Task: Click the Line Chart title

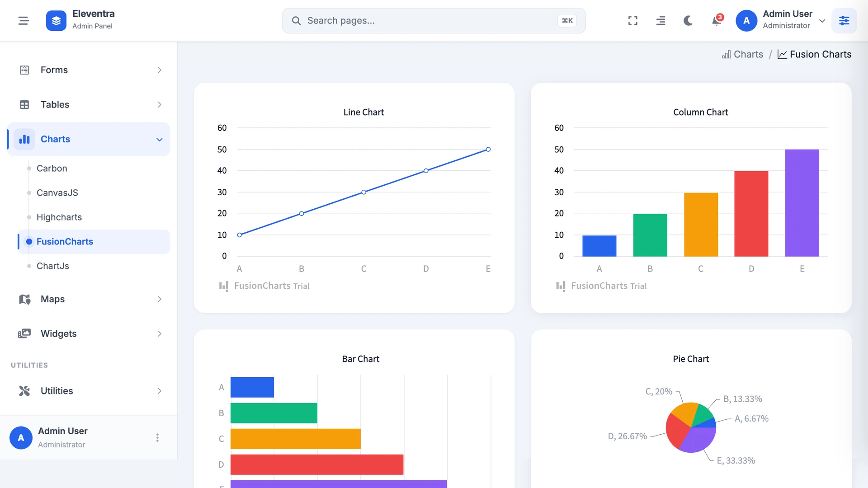Action: (363, 112)
